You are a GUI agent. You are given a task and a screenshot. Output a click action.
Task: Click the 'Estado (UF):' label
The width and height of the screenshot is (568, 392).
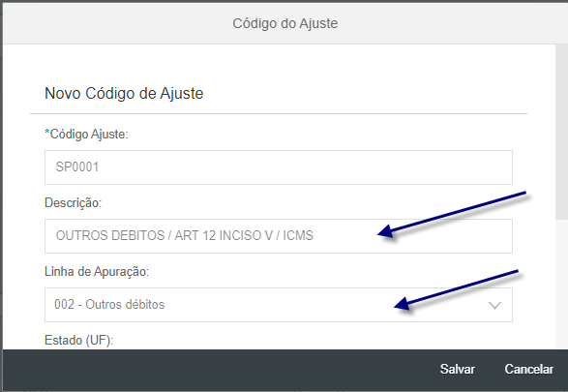click(78, 340)
